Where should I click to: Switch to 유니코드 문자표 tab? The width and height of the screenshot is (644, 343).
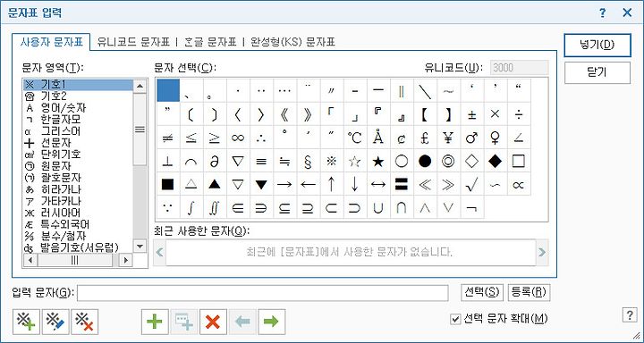tap(133, 42)
